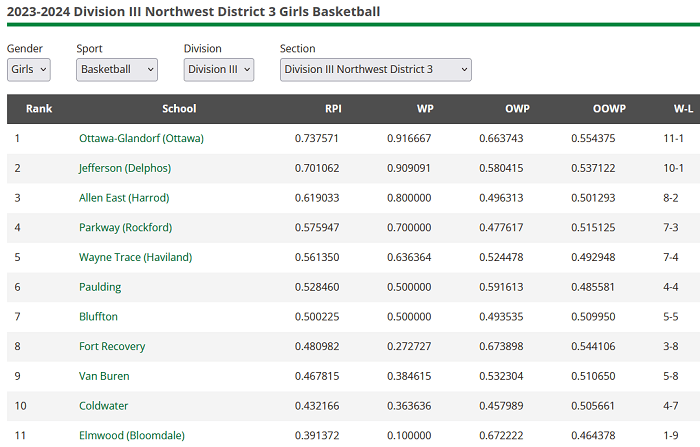Image resolution: width=700 pixels, height=447 pixels.
Task: Open Fort Recovery team link
Action: (x=112, y=347)
